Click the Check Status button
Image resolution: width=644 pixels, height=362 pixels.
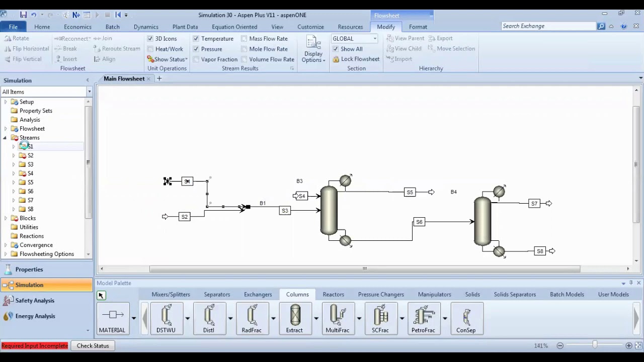[x=93, y=346]
